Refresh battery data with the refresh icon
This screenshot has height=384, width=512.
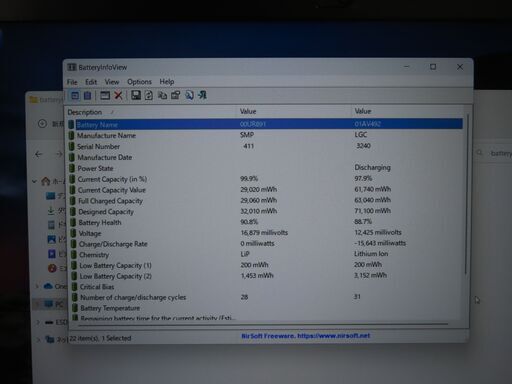[x=149, y=95]
